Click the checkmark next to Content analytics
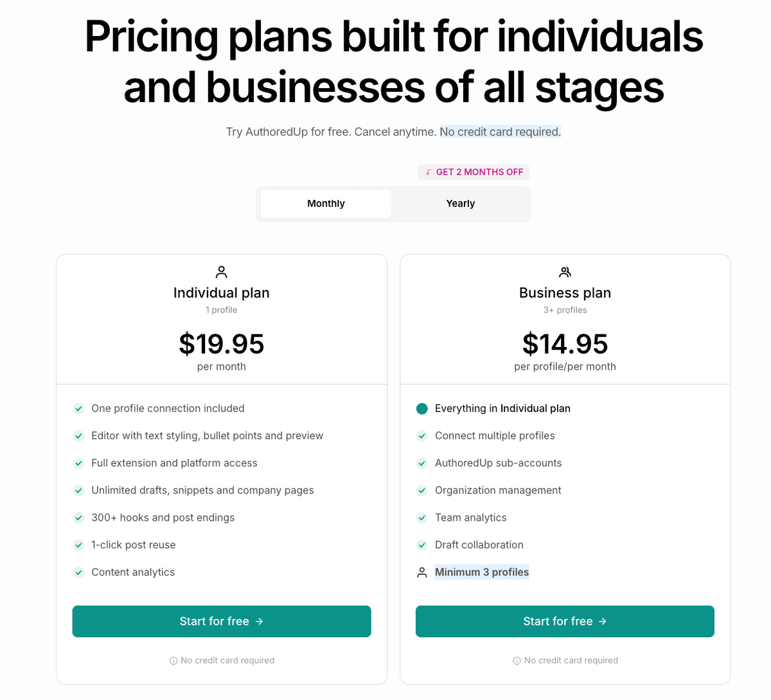The image size is (771, 700). (x=78, y=572)
